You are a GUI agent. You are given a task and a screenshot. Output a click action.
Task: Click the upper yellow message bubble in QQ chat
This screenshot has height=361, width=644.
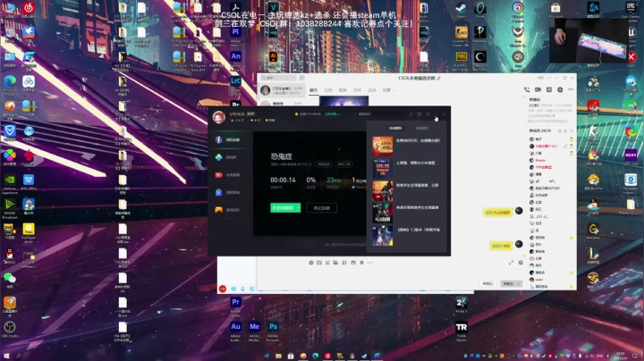(x=497, y=213)
